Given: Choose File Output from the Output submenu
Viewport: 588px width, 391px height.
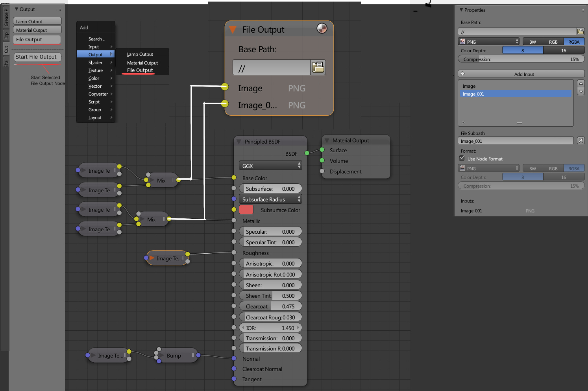Looking at the screenshot, I should pyautogui.click(x=140, y=70).
